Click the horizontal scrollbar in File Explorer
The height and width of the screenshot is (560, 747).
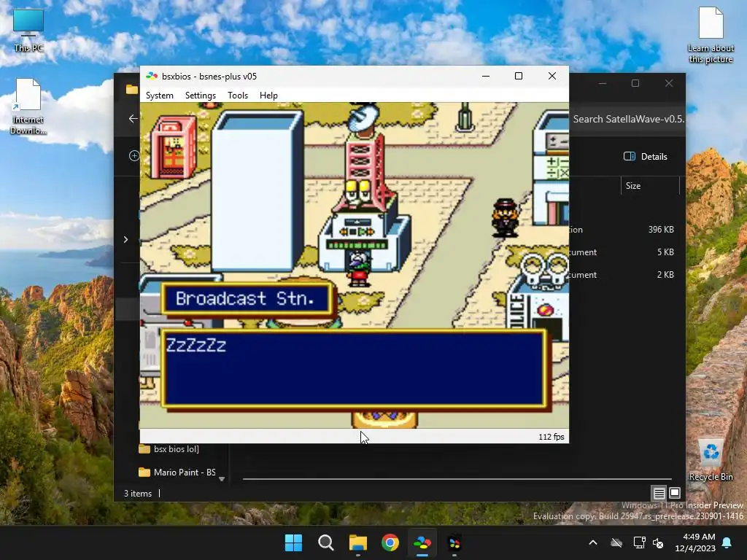coord(457,478)
